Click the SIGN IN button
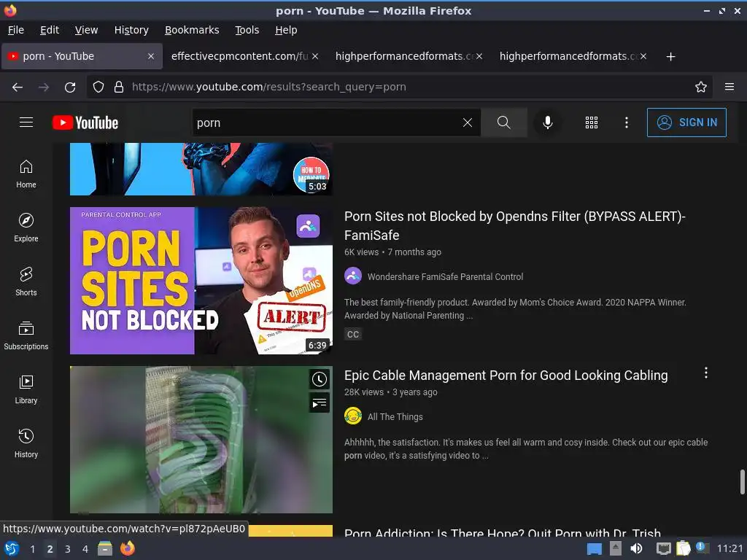The width and height of the screenshot is (747, 560). tap(686, 122)
